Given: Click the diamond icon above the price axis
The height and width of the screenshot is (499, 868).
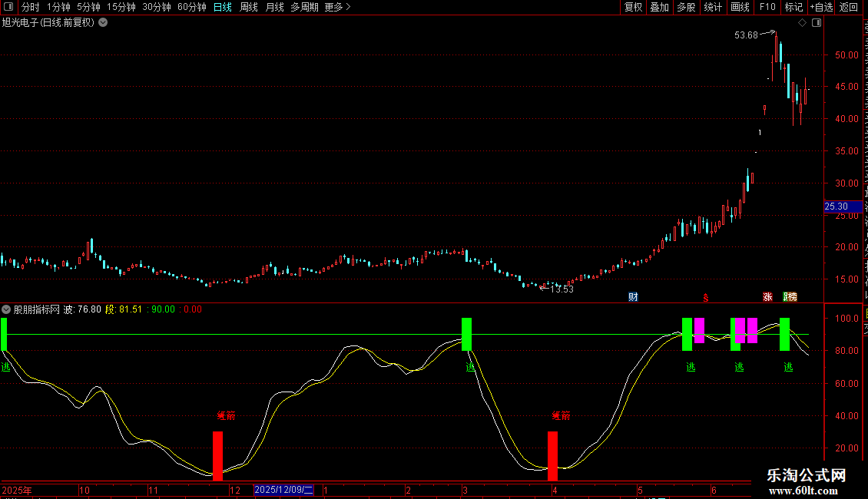Looking at the screenshot, I should pos(802,23).
